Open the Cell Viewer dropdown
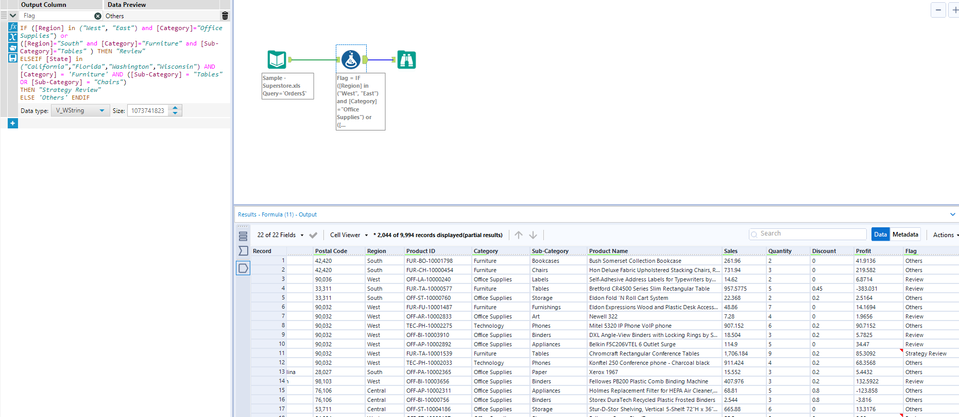 point(347,234)
